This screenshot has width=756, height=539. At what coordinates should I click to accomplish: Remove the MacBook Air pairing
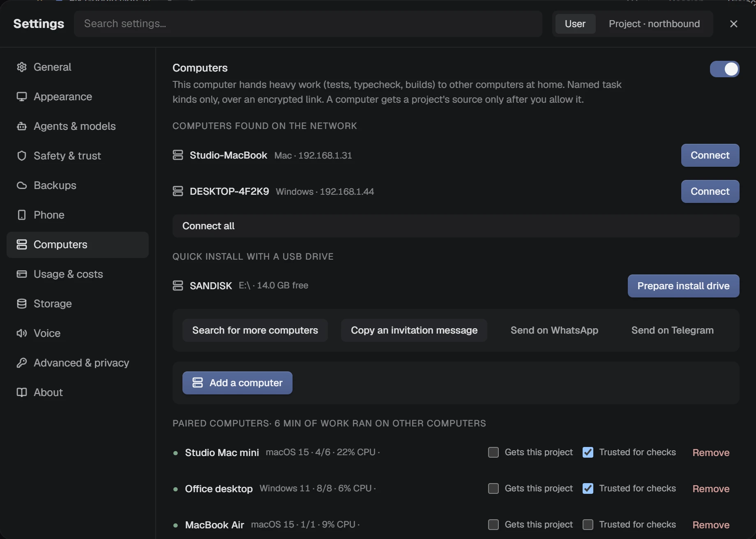711,525
